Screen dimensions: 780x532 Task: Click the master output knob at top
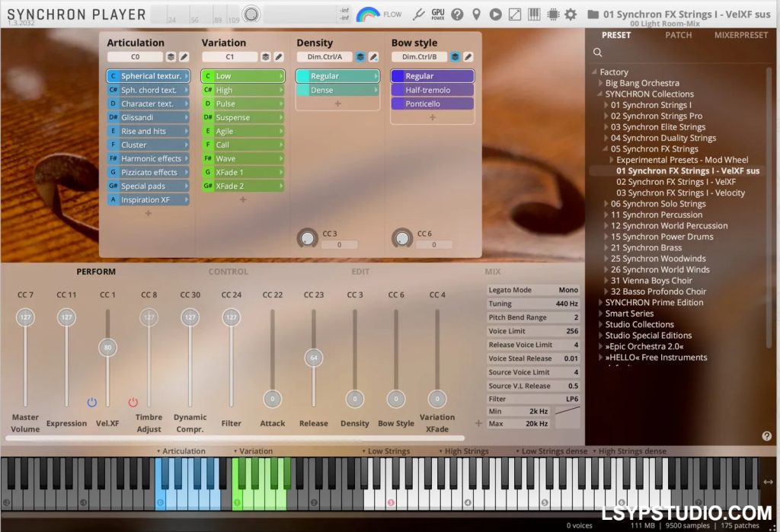251,14
